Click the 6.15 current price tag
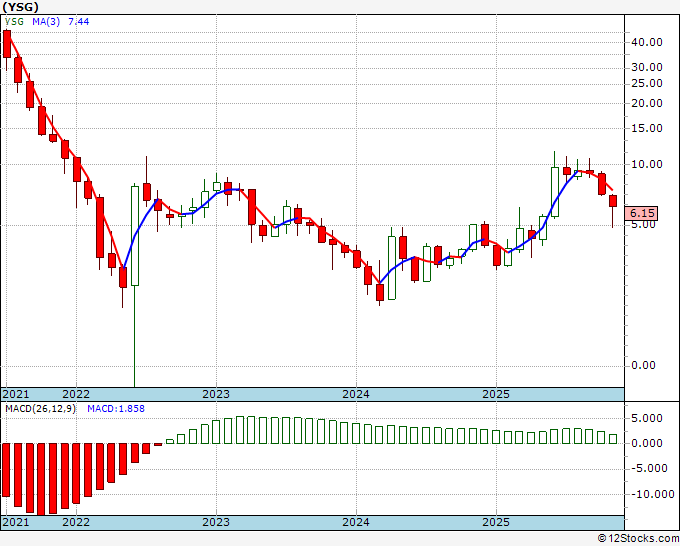 (641, 213)
